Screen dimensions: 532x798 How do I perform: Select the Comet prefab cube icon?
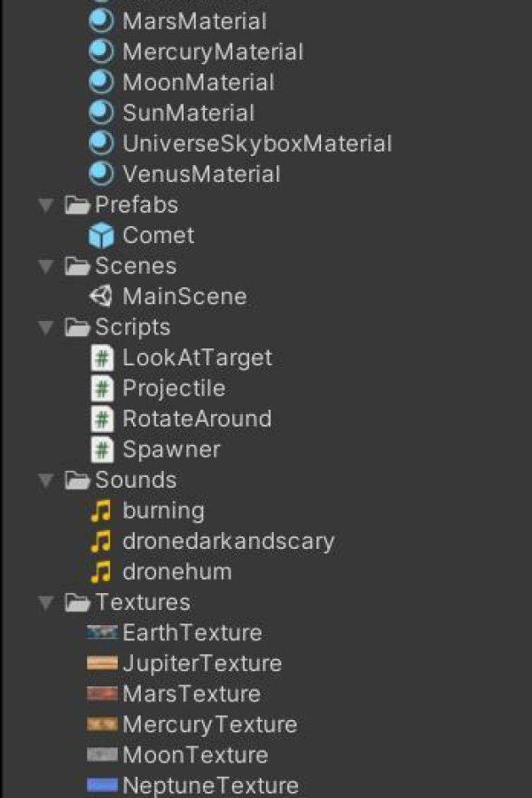[101, 235]
